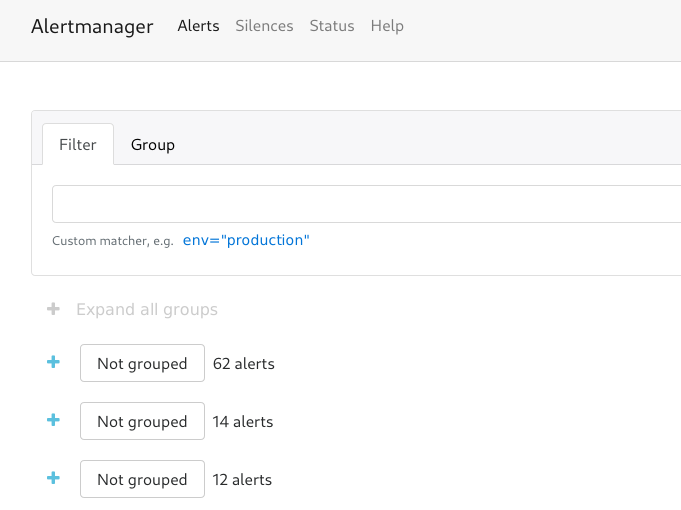Expand the group with 62 alerts
681x510 pixels.
(53, 362)
